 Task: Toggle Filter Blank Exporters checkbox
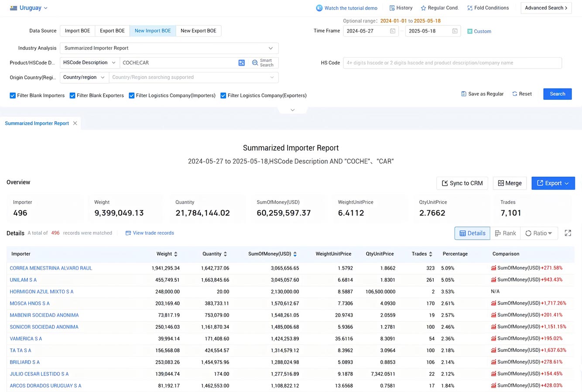coord(72,95)
